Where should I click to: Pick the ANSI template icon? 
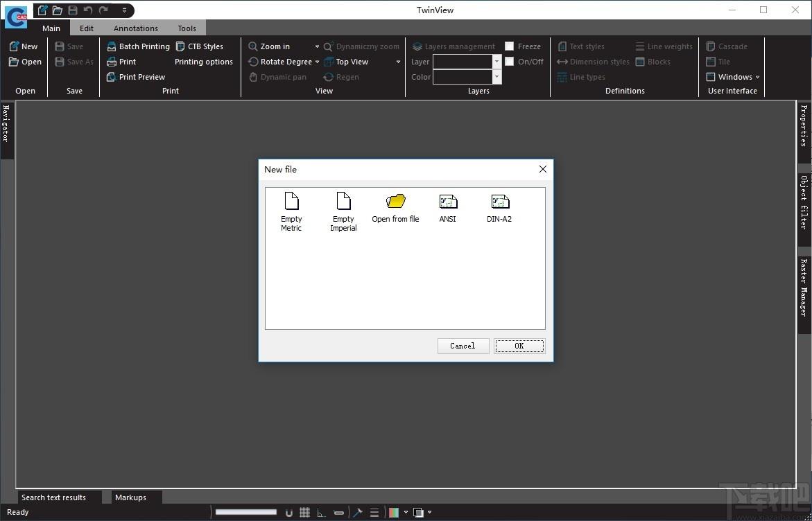coord(448,201)
